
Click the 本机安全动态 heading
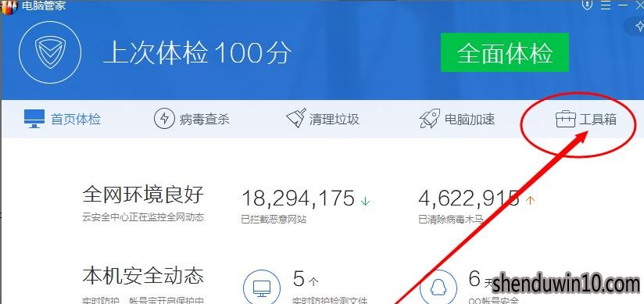[143, 276]
